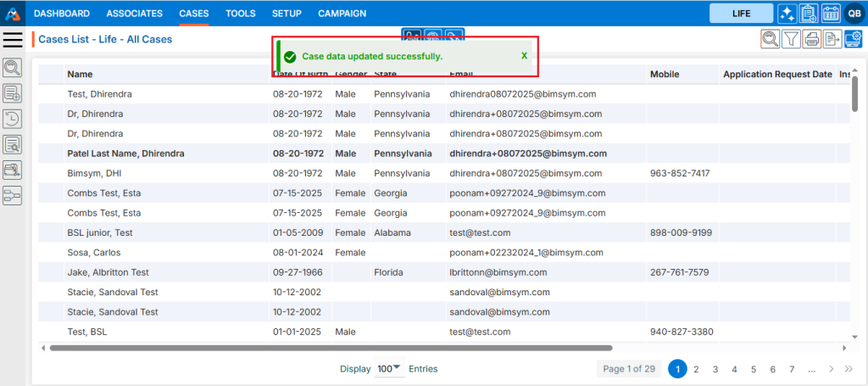Click the workflow diagram sidebar icon
This screenshot has height=386, width=868.
(x=13, y=196)
